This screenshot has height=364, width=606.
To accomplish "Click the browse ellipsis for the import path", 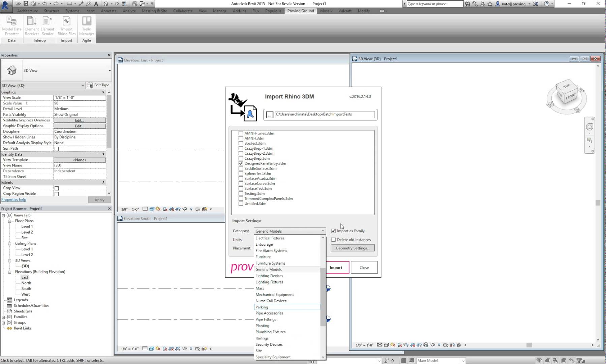I will coord(269,114).
